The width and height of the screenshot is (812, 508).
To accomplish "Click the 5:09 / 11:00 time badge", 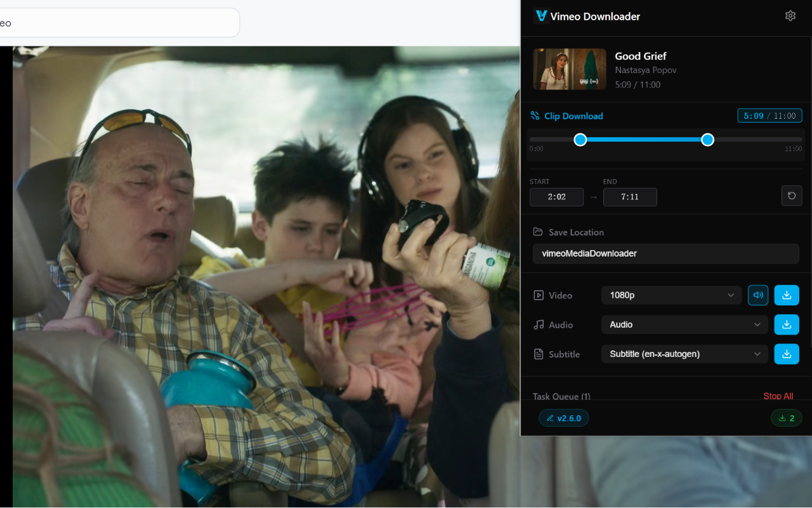I will point(769,116).
